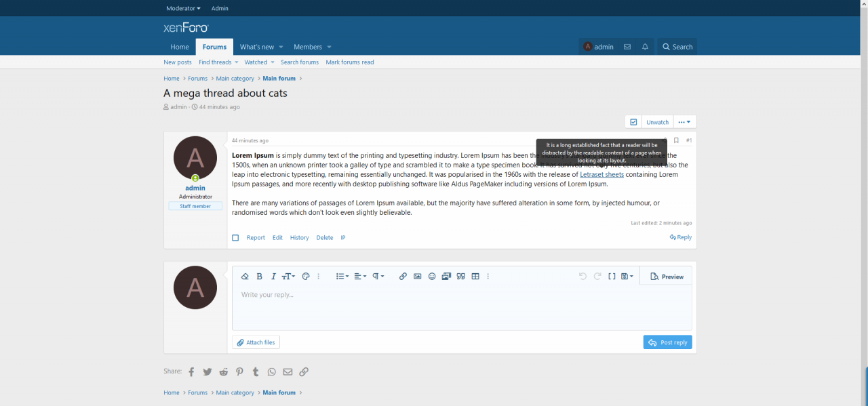
Task: Insert a table into the reply
Action: [x=475, y=277]
